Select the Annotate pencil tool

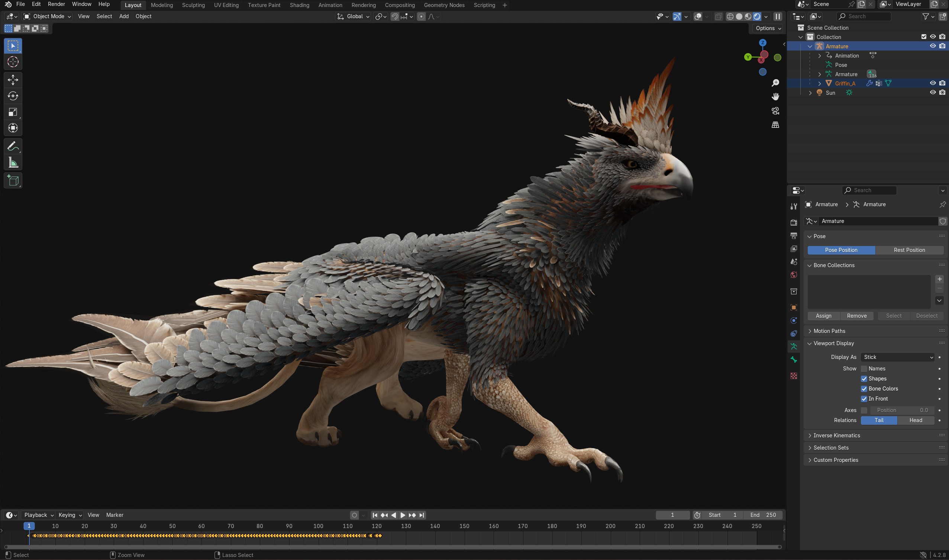click(x=13, y=146)
